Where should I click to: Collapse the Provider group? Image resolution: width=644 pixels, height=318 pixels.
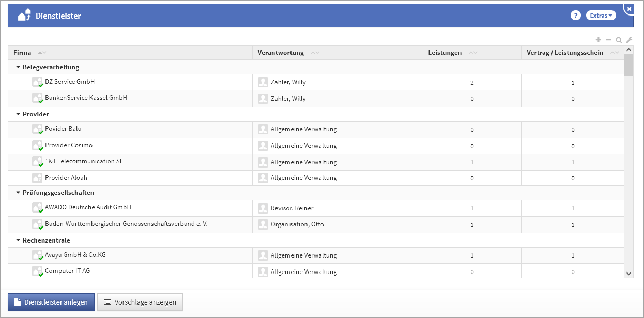click(18, 114)
